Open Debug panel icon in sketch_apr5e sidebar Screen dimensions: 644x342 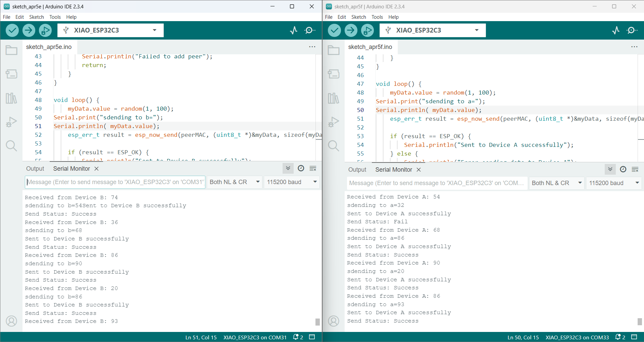(x=11, y=122)
